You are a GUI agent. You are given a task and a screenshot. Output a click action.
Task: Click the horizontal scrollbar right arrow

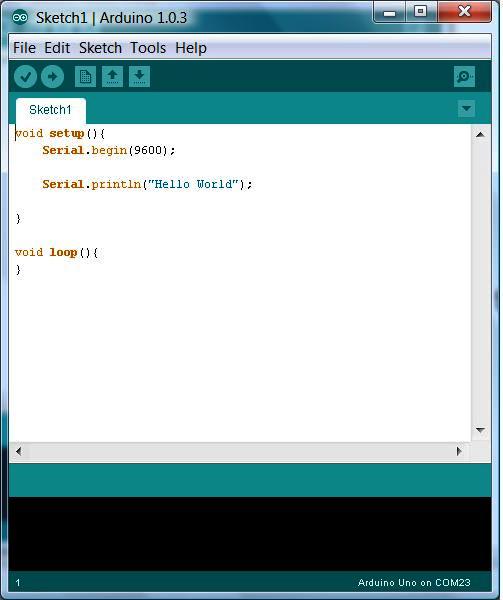(459, 451)
